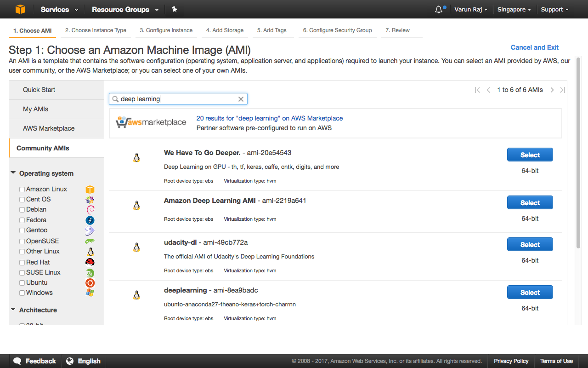The image size is (588, 368).
Task: Click the pin shortcut icon in the navbar
Action: (x=173, y=9)
